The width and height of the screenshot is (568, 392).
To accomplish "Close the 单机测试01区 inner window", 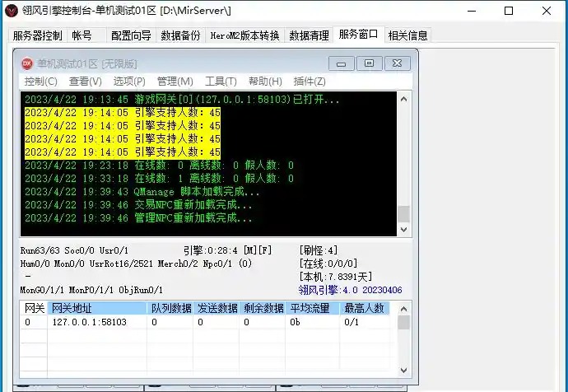I will pos(397,63).
